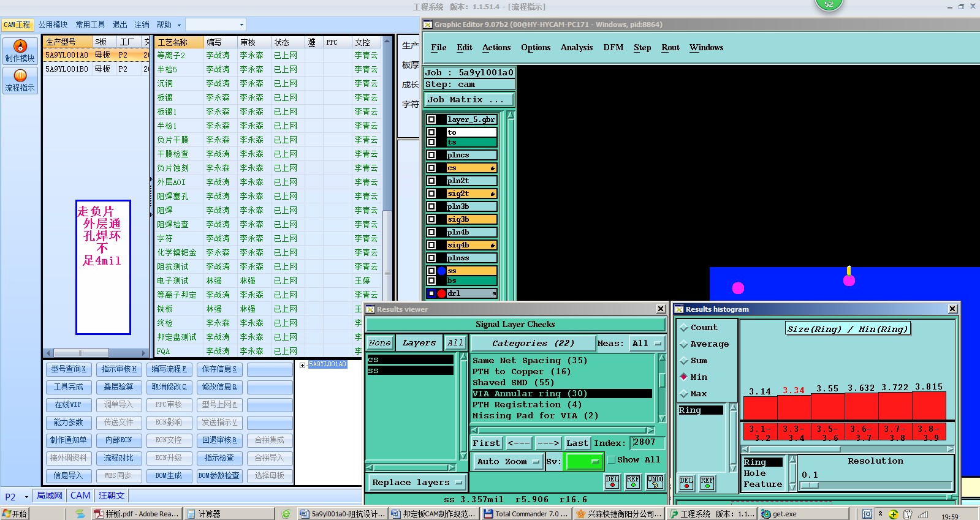Image resolution: width=980 pixels, height=520 pixels.
Task: Expand hidden tray icons chevron
Action: [880, 514]
